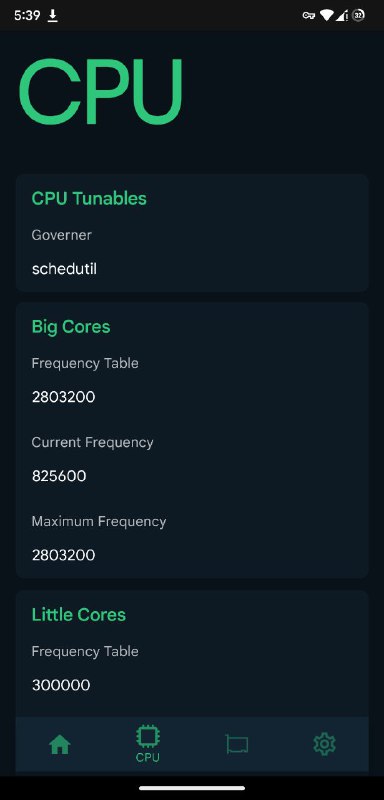This screenshot has width=384, height=800.
Task: Tap the CPU tab label
Action: (x=148, y=758)
